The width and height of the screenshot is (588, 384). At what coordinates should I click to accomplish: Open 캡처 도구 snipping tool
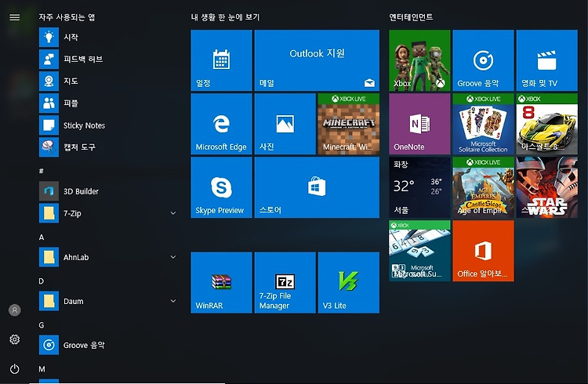pyautogui.click(x=109, y=147)
